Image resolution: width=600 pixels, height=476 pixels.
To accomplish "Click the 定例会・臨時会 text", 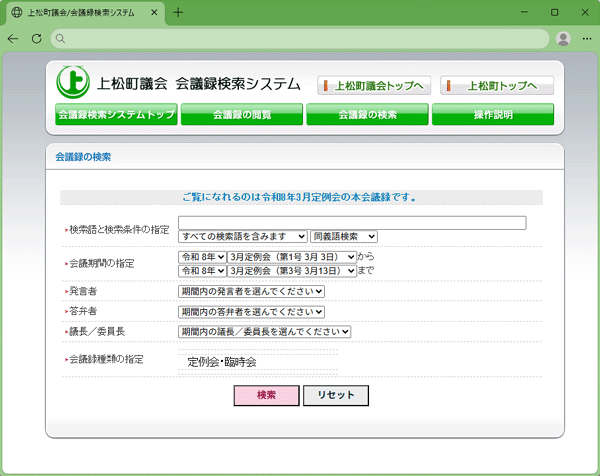I will pyautogui.click(x=222, y=362).
